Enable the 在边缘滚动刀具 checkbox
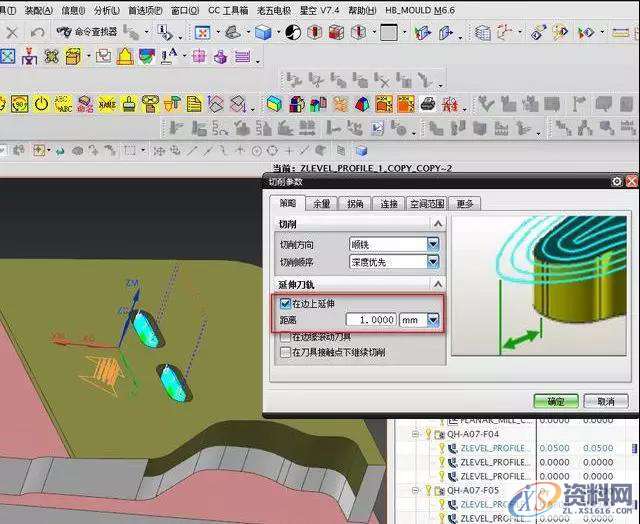 click(x=286, y=338)
